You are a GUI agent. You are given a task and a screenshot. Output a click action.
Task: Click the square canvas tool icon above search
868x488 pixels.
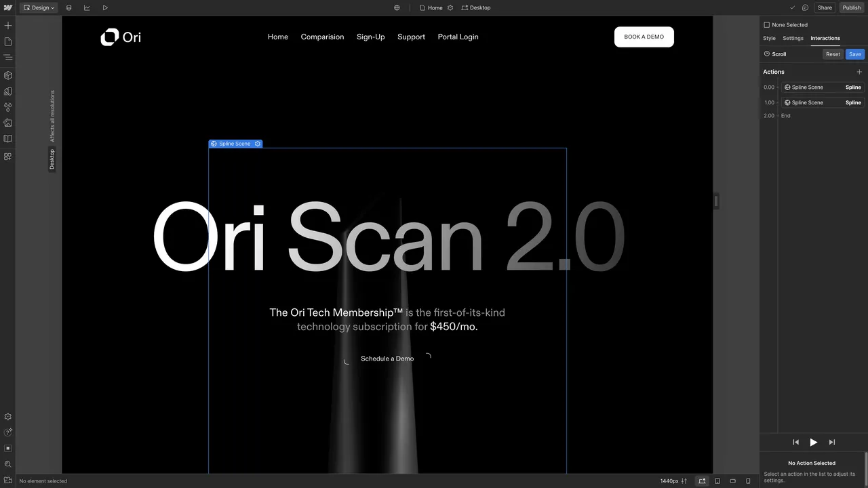click(x=8, y=448)
